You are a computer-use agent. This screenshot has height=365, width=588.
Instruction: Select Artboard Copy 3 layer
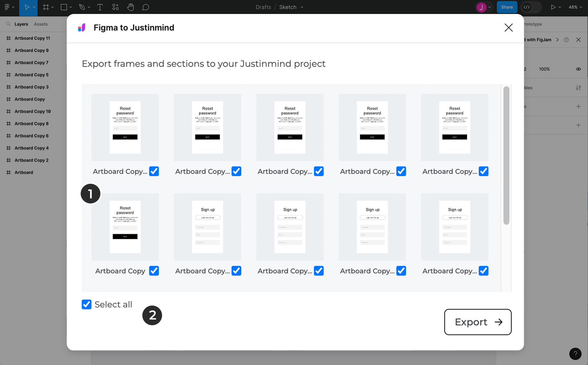pos(32,87)
